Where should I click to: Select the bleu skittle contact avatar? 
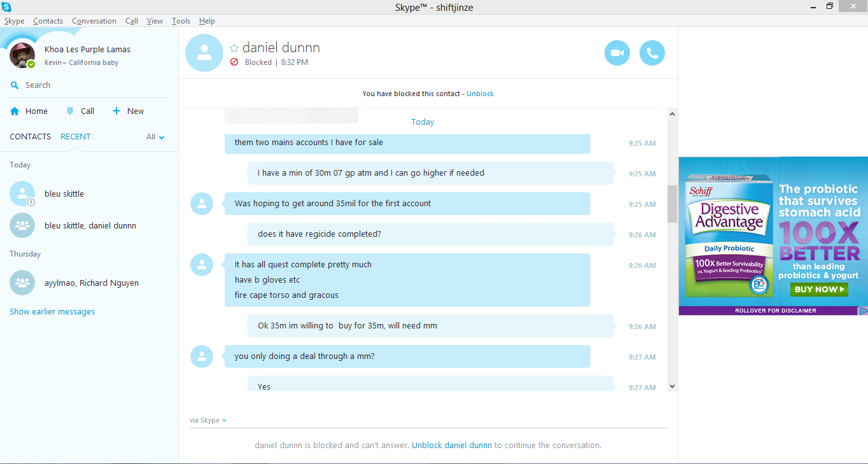point(22,193)
